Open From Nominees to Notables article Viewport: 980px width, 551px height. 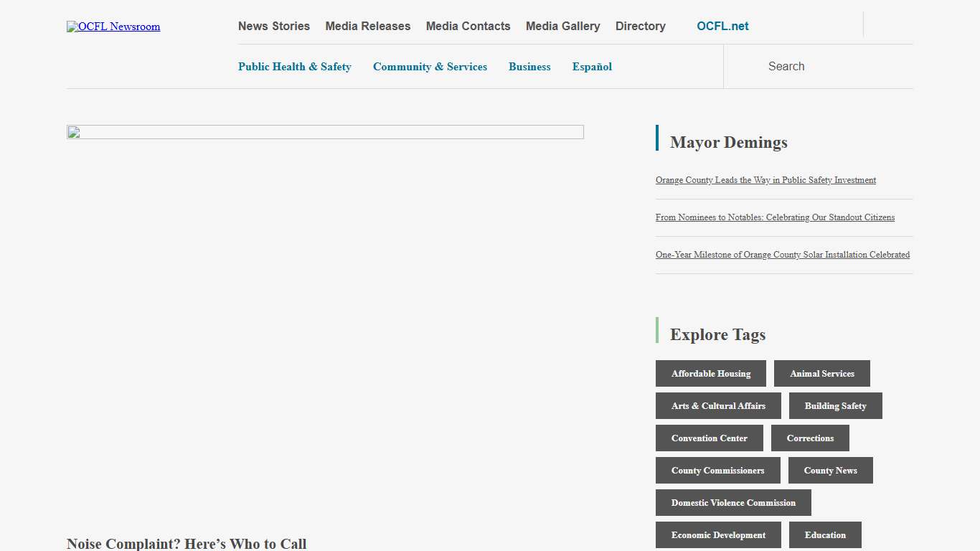(x=775, y=217)
